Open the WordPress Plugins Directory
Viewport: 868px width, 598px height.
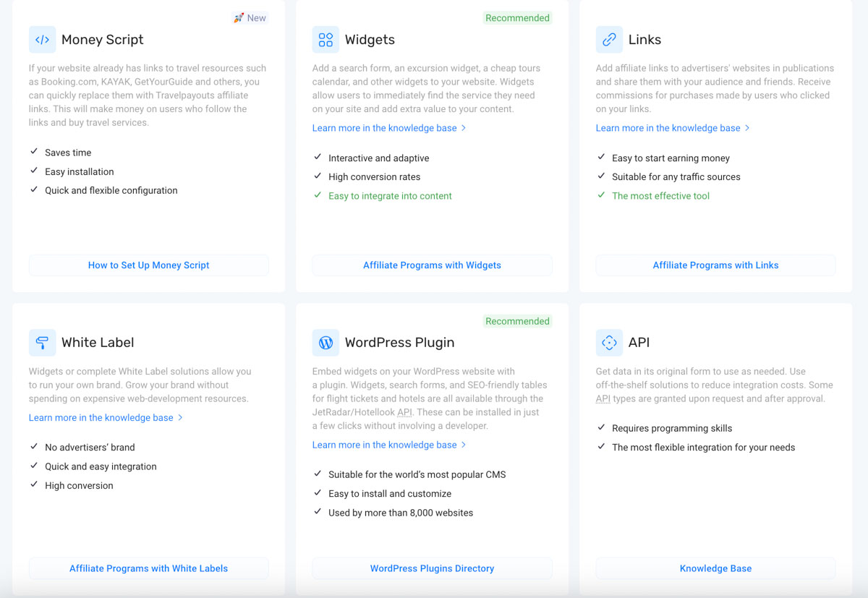pyautogui.click(x=432, y=568)
